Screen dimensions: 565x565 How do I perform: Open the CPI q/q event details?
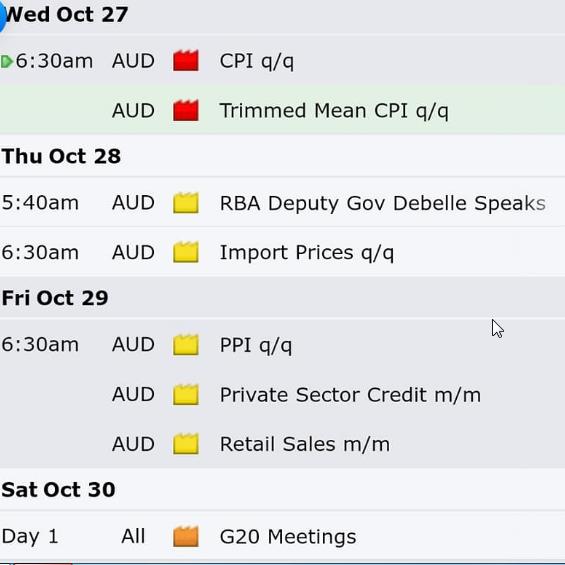[257, 61]
